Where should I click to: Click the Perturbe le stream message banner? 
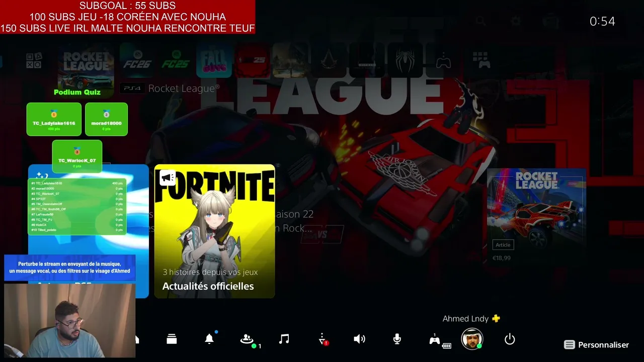point(69,267)
